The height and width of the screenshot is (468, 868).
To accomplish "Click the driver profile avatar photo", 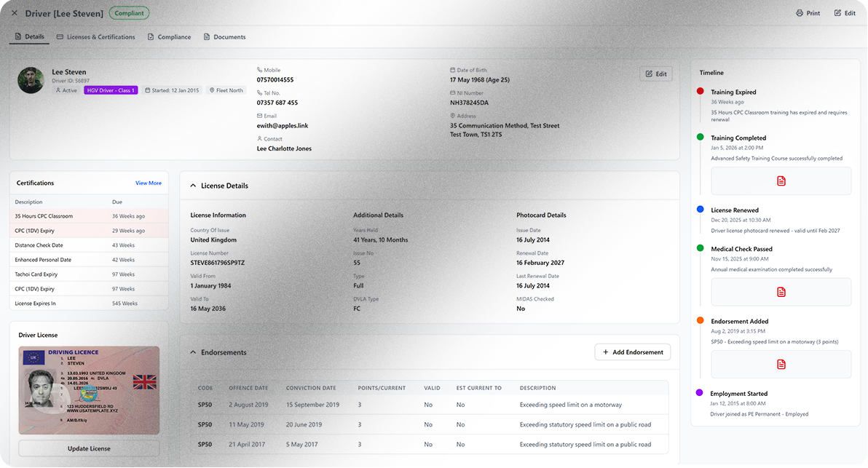I will pyautogui.click(x=31, y=80).
